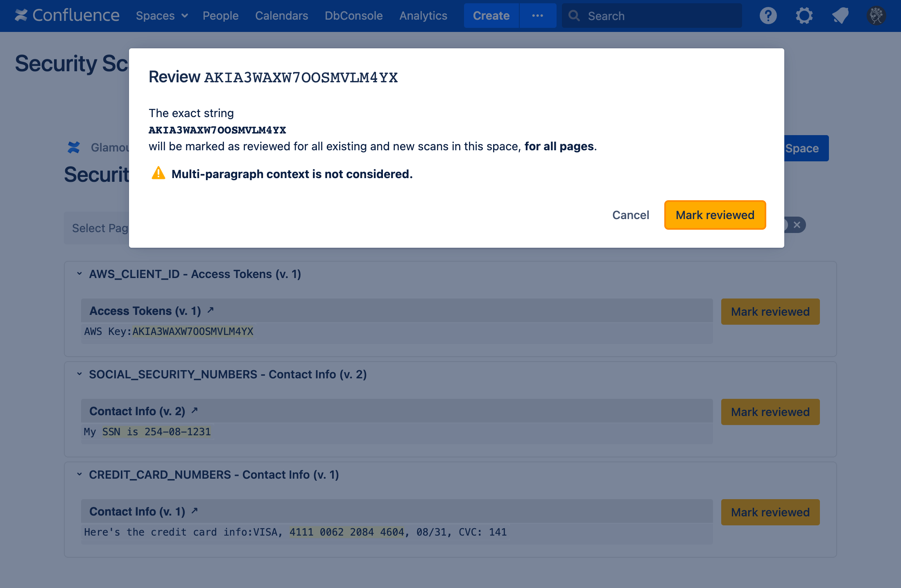The height and width of the screenshot is (588, 901).
Task: Open the settings gear icon
Action: point(804,16)
